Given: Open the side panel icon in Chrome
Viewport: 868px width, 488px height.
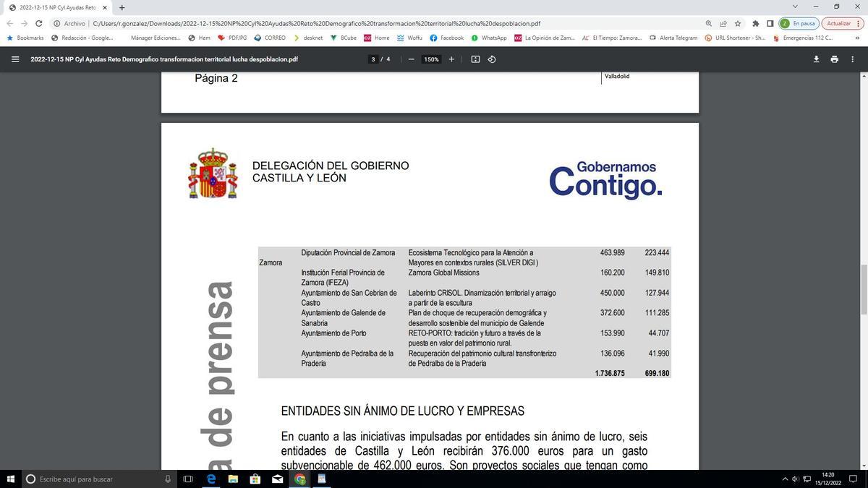Looking at the screenshot, I should pyautogui.click(x=771, y=23).
